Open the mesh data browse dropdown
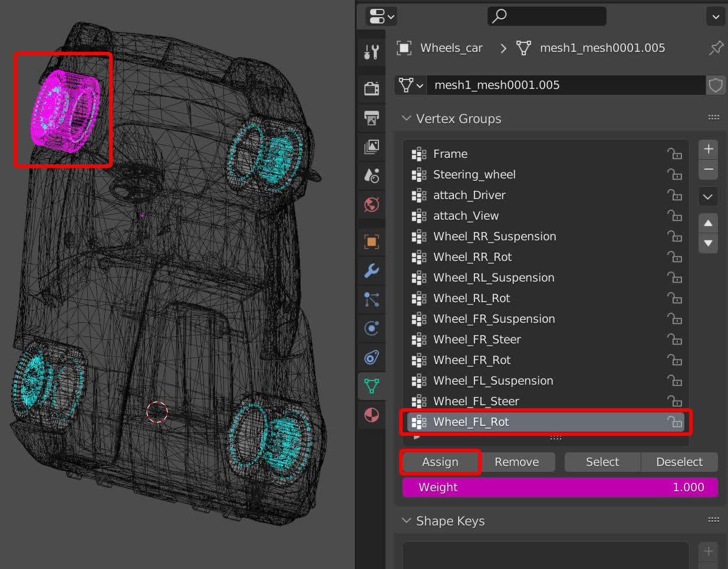The height and width of the screenshot is (569, 728). [410, 85]
